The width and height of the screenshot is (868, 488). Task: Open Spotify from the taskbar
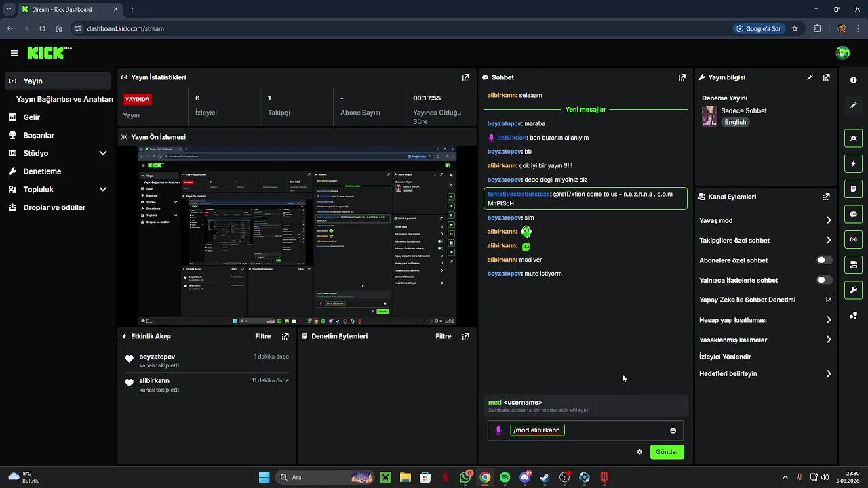tap(505, 477)
